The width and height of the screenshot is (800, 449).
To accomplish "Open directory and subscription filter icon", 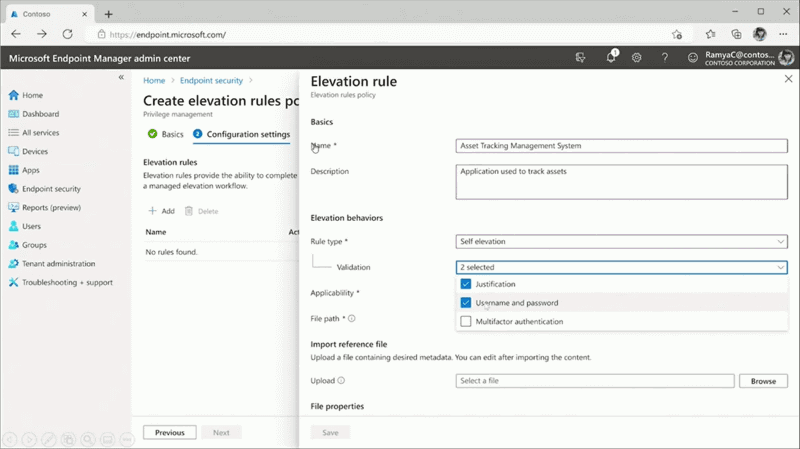I will pyautogui.click(x=580, y=58).
